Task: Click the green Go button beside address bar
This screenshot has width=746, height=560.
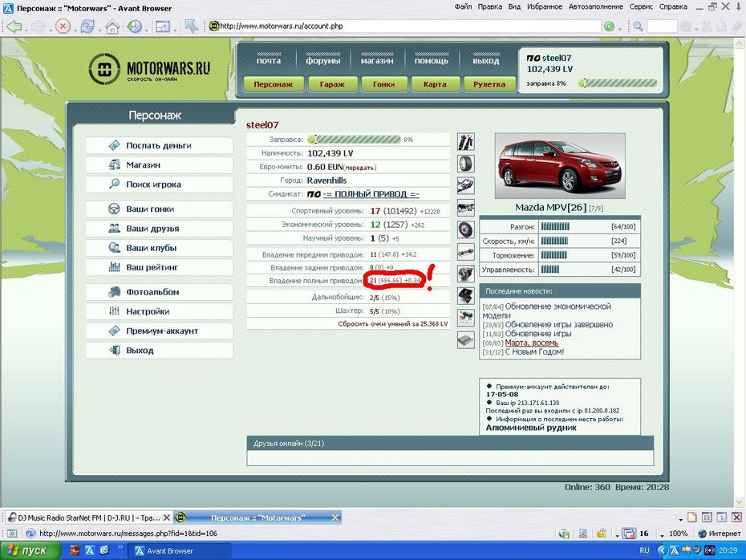Action: 609,26
